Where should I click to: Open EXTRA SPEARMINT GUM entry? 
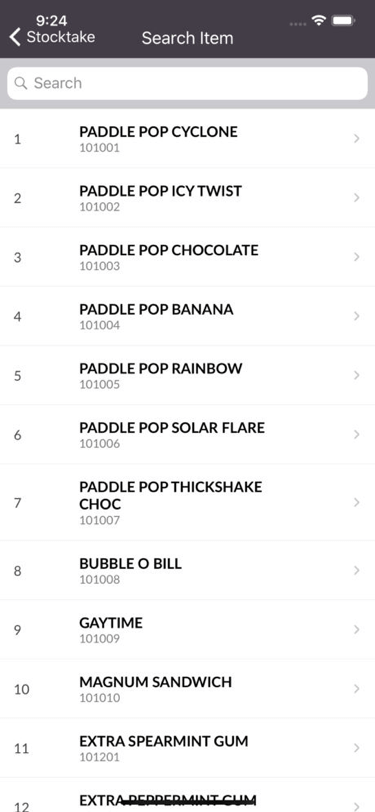(188, 748)
